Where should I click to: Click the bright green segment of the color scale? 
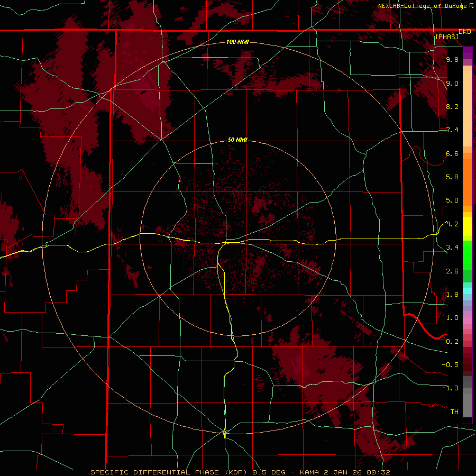click(467, 255)
